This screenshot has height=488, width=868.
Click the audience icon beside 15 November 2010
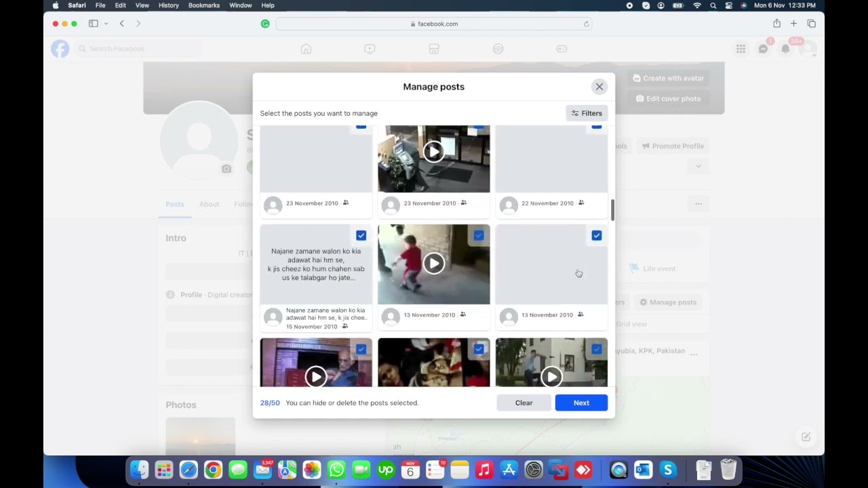345,326
